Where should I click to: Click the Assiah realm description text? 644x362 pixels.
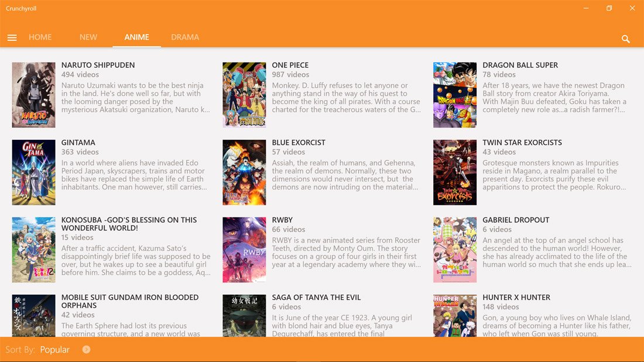[345, 175]
